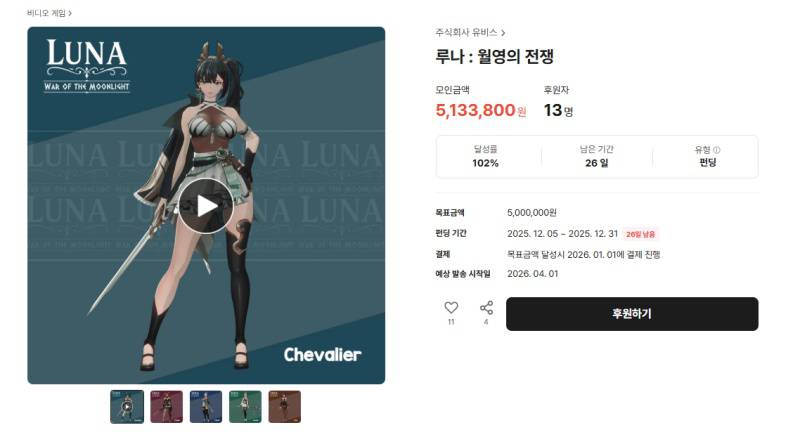Click the info icon beside 유형
The height and width of the screenshot is (444, 800).
(x=716, y=150)
